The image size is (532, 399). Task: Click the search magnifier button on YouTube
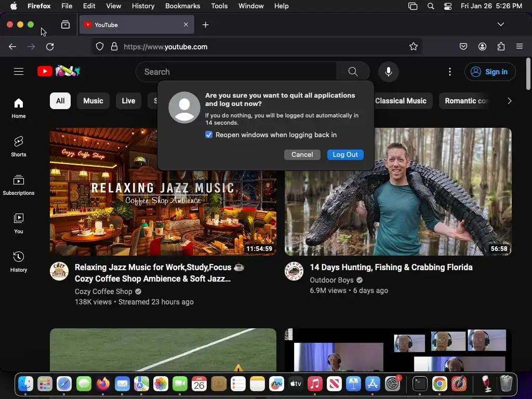353,72
